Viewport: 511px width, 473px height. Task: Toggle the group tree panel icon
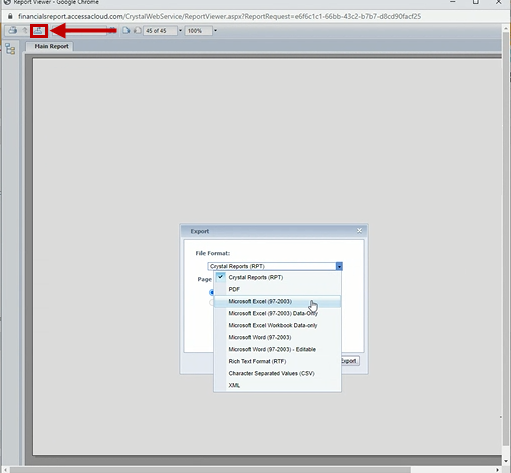(10, 49)
